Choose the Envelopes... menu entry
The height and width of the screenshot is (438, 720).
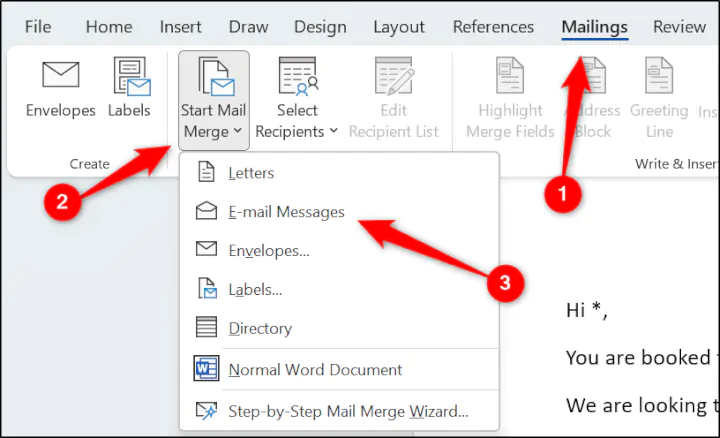339,250
